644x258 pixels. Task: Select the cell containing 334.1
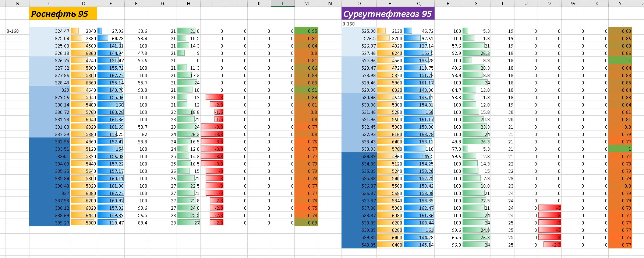[50, 156]
